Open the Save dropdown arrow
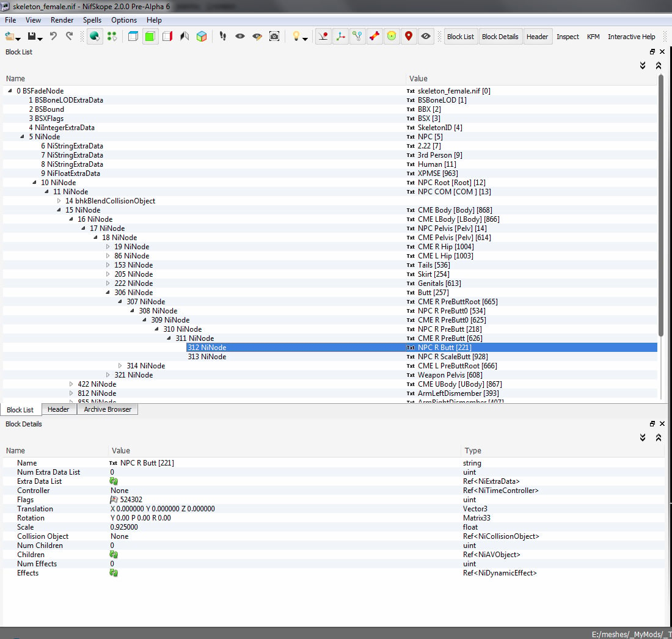Image resolution: width=672 pixels, height=639 pixels. tap(40, 39)
